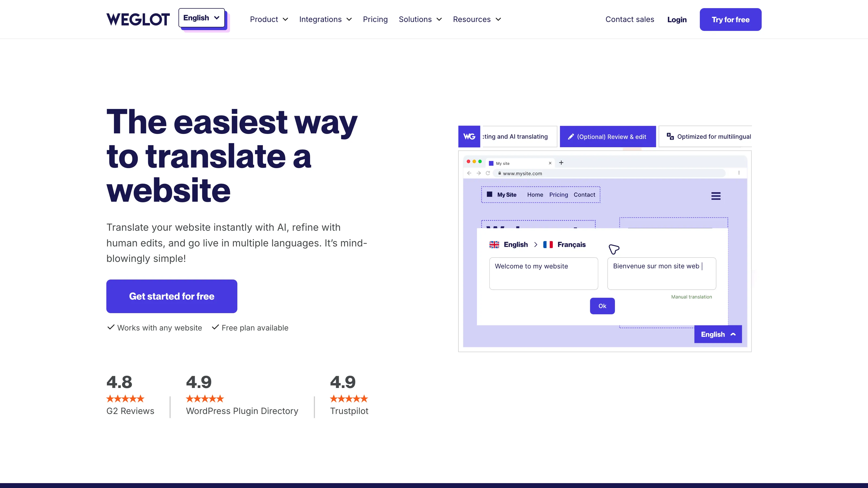
Task: Expand the Integrations menu
Action: [x=325, y=20]
